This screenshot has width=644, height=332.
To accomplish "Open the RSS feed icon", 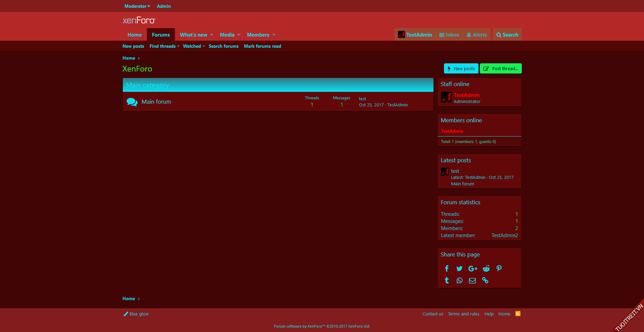I will pyautogui.click(x=518, y=314).
